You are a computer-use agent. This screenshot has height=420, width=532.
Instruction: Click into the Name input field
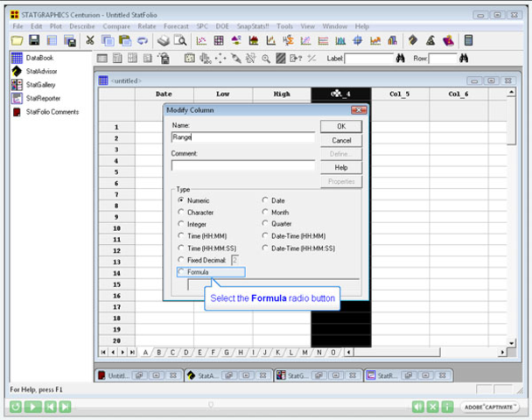coord(243,137)
